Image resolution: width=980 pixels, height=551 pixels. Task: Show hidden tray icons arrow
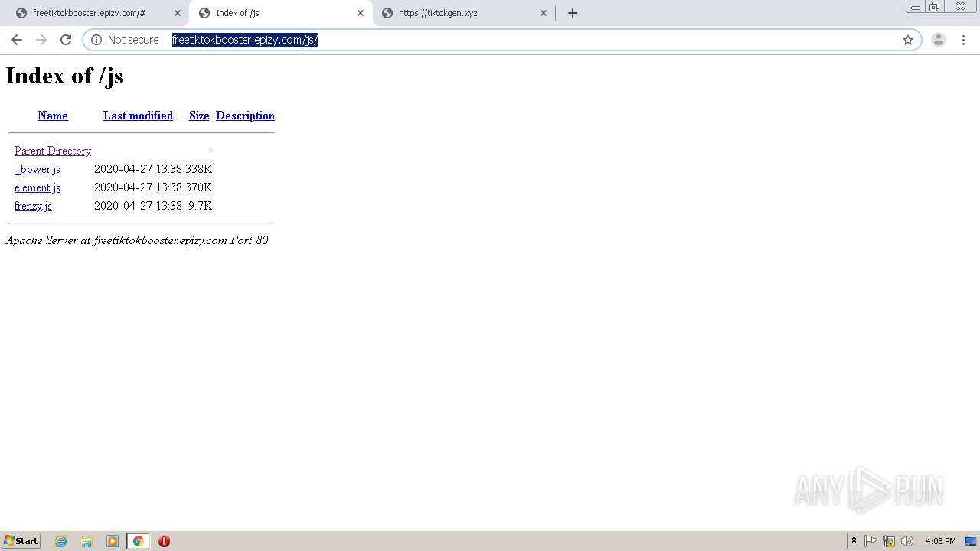click(854, 541)
